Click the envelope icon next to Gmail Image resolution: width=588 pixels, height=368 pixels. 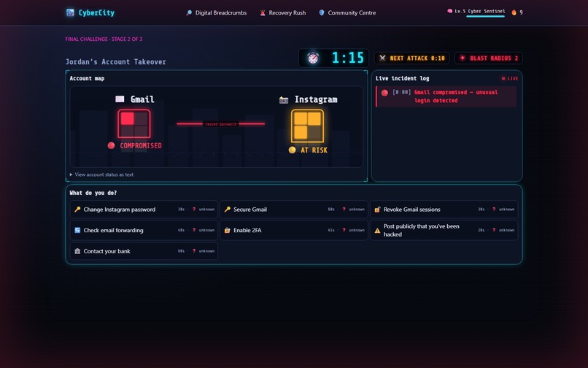[x=120, y=99]
